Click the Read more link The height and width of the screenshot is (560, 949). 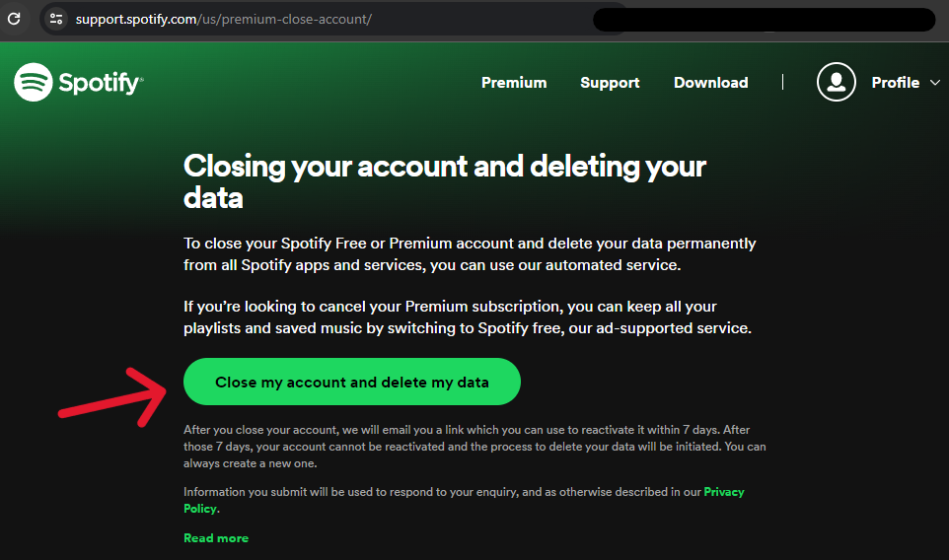tap(216, 538)
